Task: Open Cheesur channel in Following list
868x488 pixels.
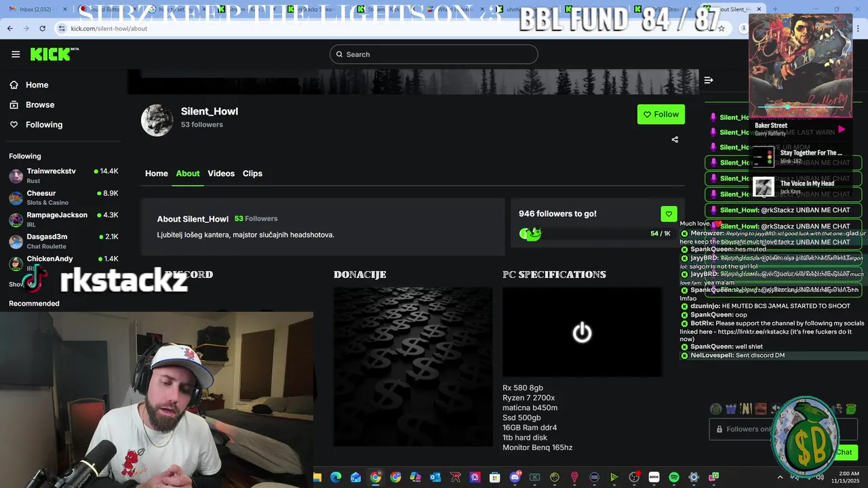Action: [64, 197]
